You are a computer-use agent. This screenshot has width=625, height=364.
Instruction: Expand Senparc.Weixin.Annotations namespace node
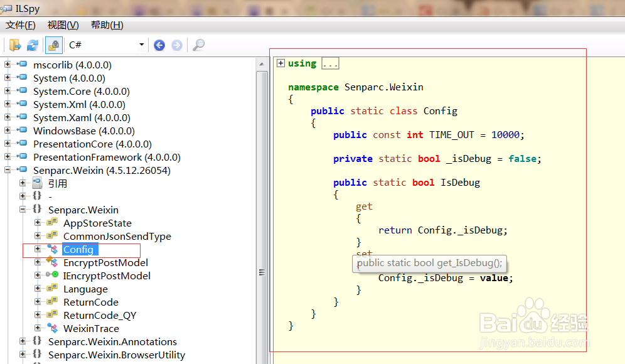click(x=23, y=341)
